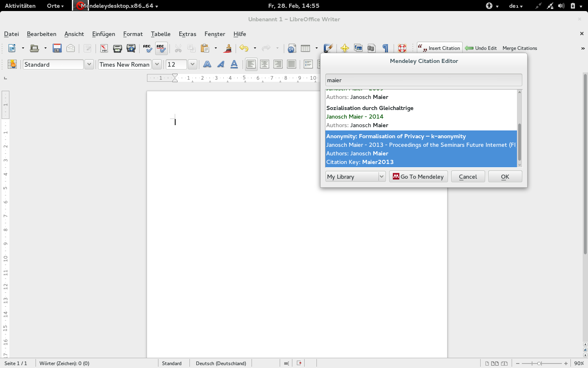This screenshot has width=588, height=368.
Task: Click the Undo arrow icon
Action: click(244, 48)
